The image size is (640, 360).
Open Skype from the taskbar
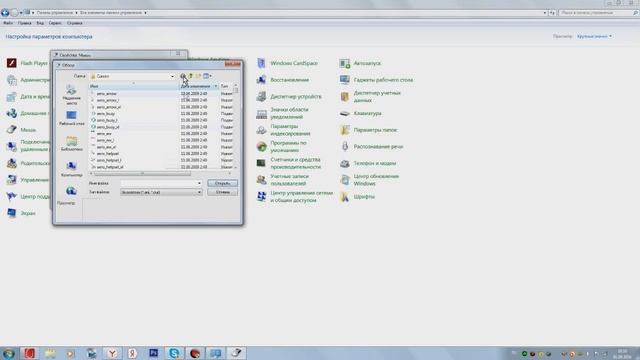(x=174, y=353)
